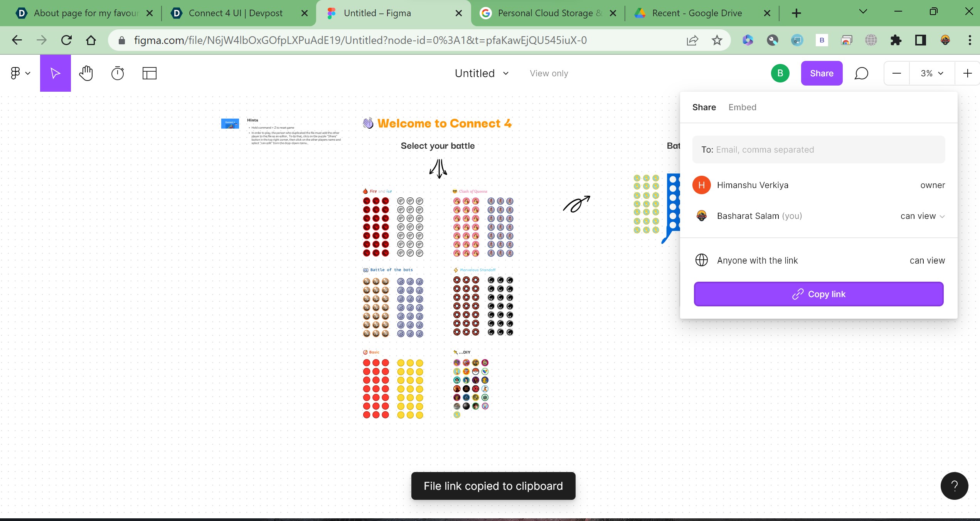Switch to Connect 4 UI Devpost tab
The width and height of the screenshot is (980, 521).
click(235, 13)
